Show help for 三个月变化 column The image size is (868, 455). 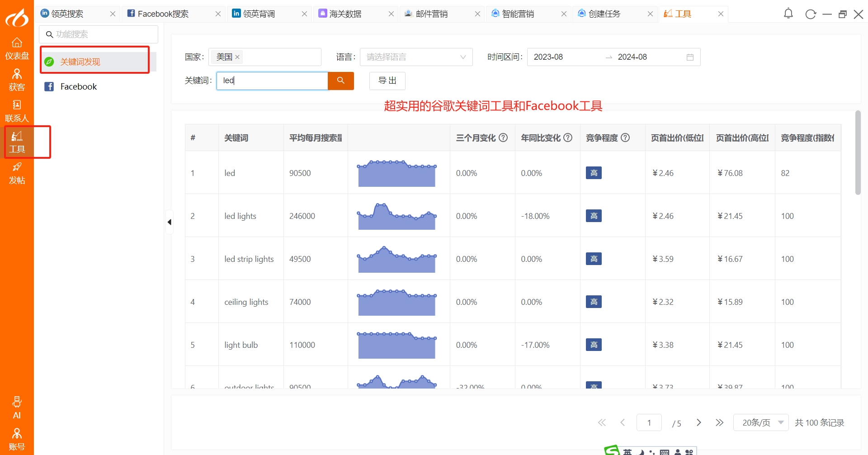point(503,137)
